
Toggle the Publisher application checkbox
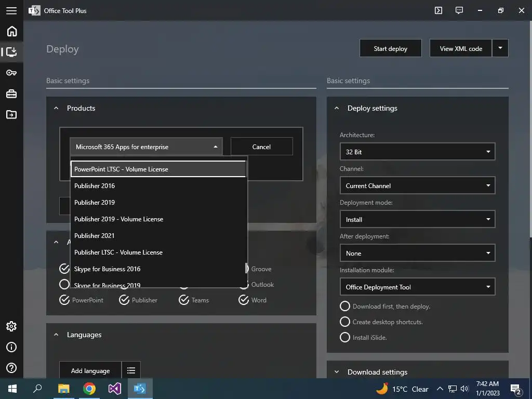coord(138,300)
